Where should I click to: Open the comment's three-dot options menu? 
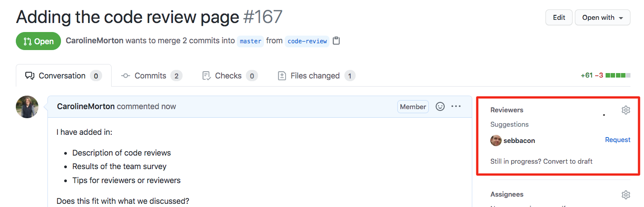tap(456, 106)
